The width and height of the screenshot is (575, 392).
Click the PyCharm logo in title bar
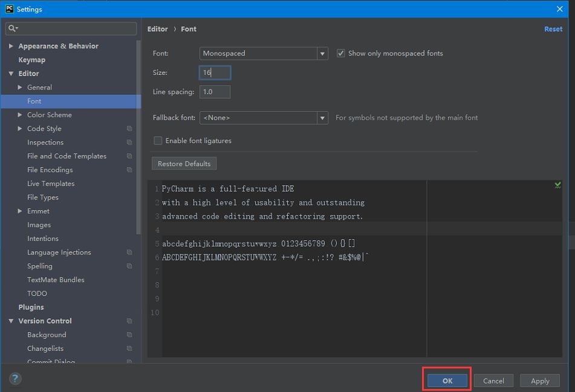[10, 9]
